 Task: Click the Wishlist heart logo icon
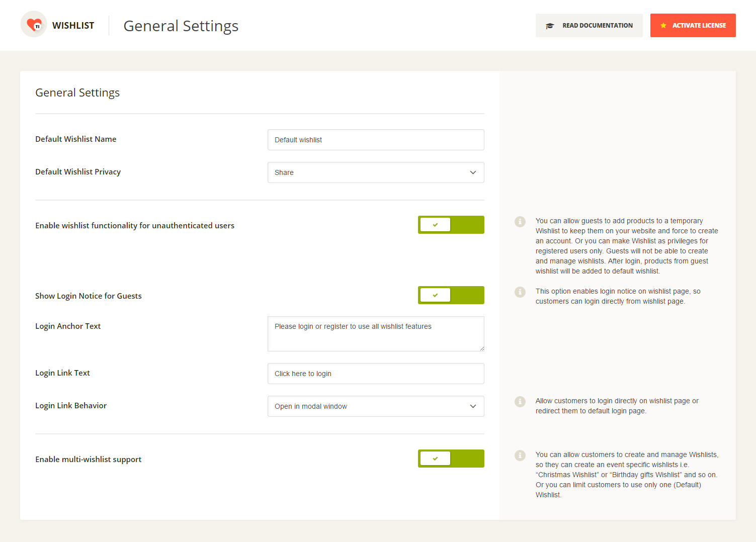pos(34,24)
